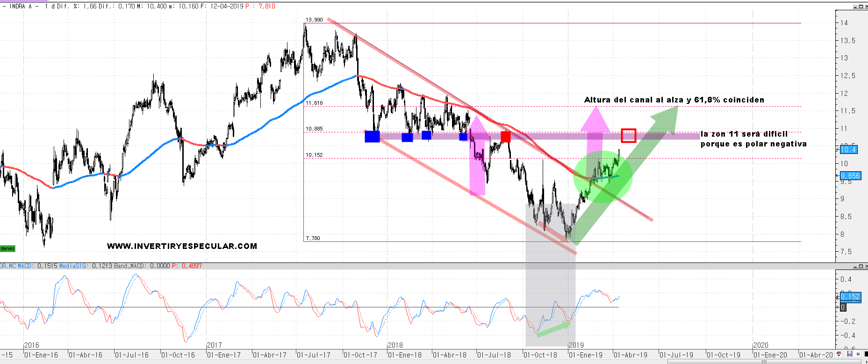Minimize the INDRA price chart panel
This screenshot has height=364, width=868.
pyautogui.click(x=855, y=7)
